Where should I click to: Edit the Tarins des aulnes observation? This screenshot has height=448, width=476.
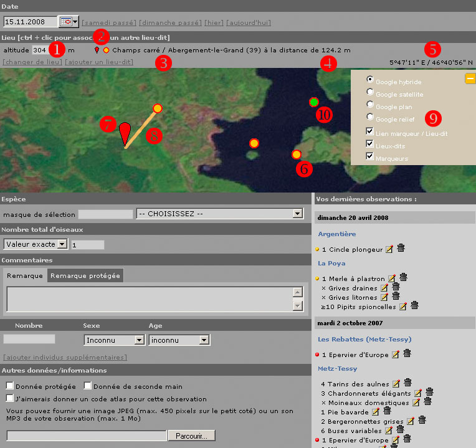pyautogui.click(x=396, y=384)
